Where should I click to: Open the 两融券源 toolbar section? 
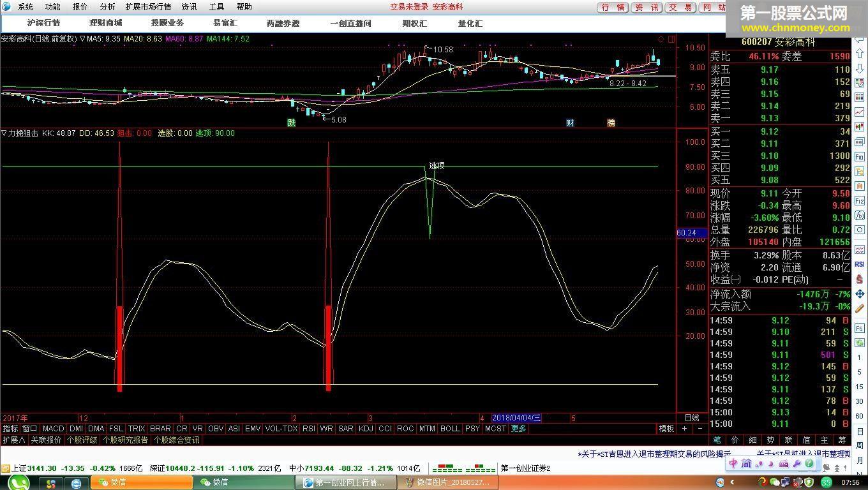283,23
